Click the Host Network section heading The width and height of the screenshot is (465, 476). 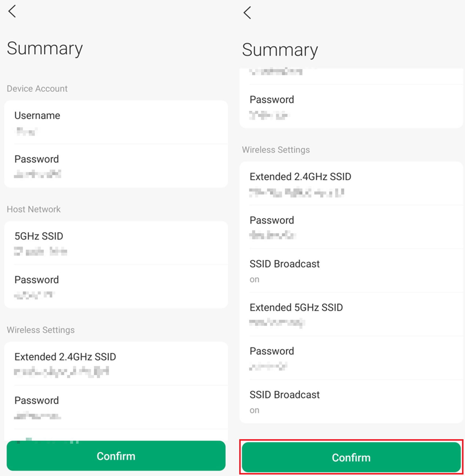point(34,209)
